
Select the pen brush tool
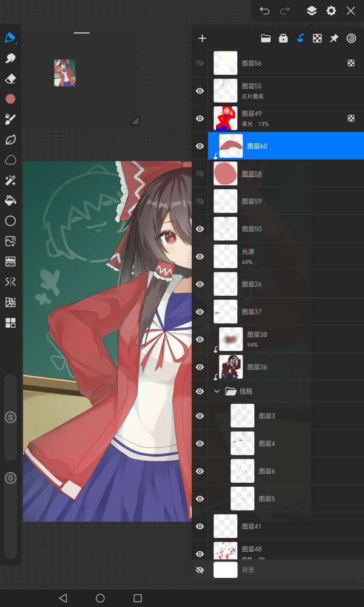pos(10,38)
